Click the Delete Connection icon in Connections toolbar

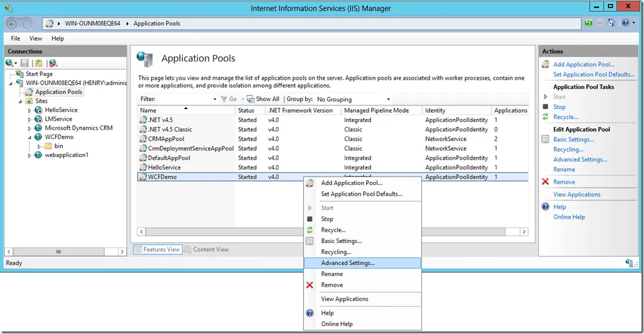point(53,63)
